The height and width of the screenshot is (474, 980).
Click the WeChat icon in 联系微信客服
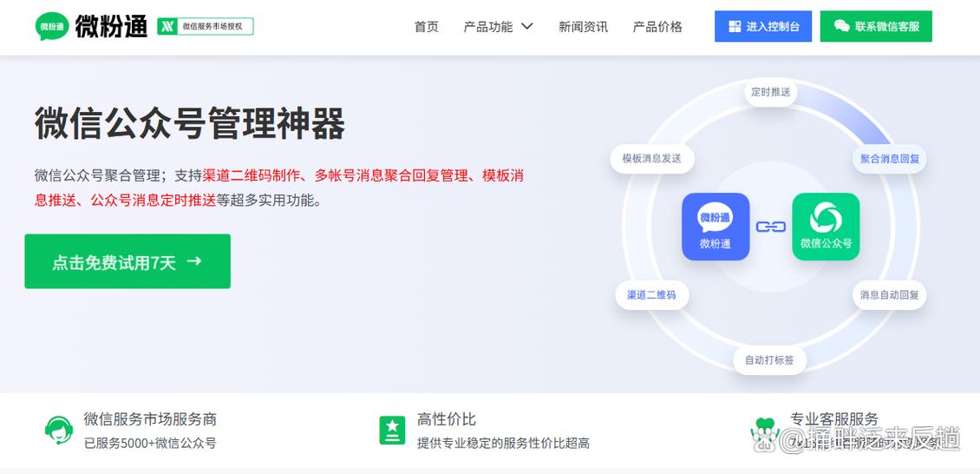tap(842, 26)
